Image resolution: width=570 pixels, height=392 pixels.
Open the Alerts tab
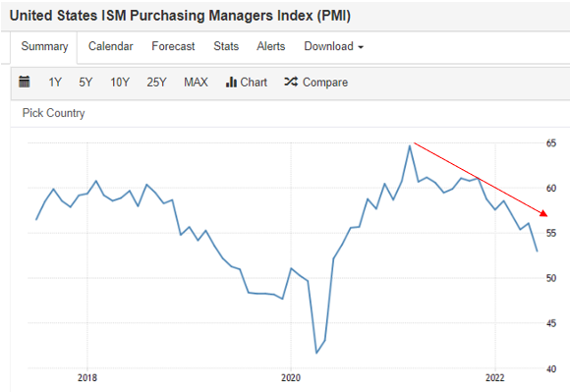coord(271,46)
